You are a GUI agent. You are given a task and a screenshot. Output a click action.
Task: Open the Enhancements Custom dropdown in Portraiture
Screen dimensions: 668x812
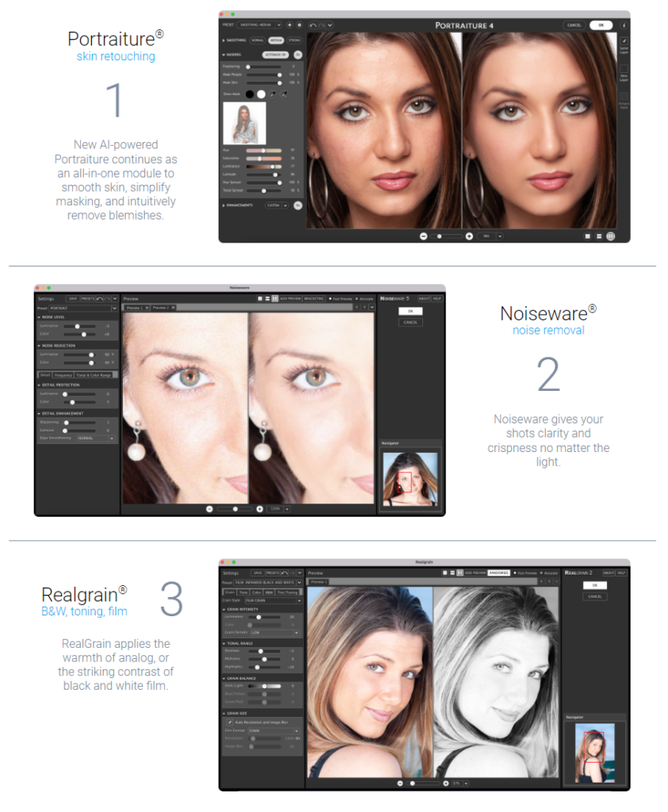[x=277, y=205]
